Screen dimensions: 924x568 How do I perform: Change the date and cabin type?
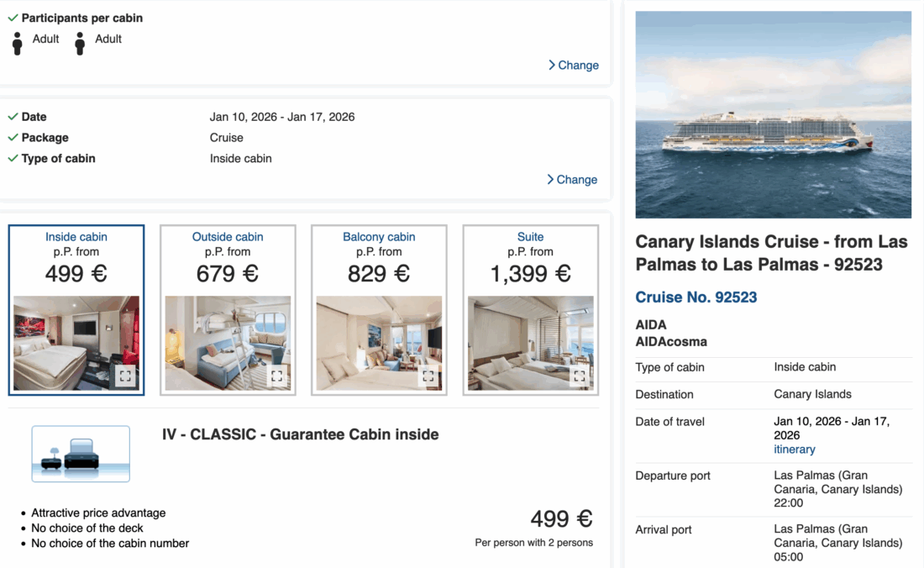(572, 179)
